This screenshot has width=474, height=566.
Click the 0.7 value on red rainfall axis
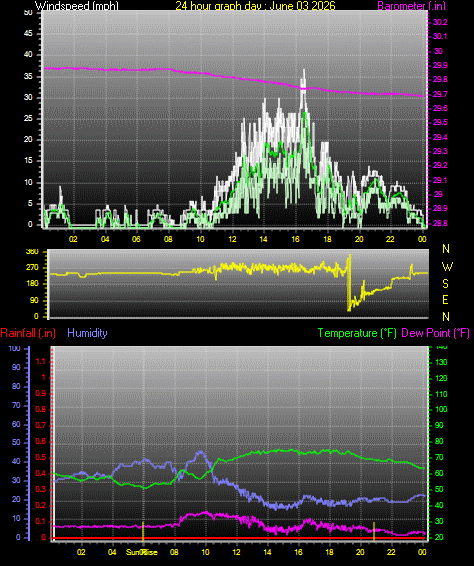click(41, 426)
